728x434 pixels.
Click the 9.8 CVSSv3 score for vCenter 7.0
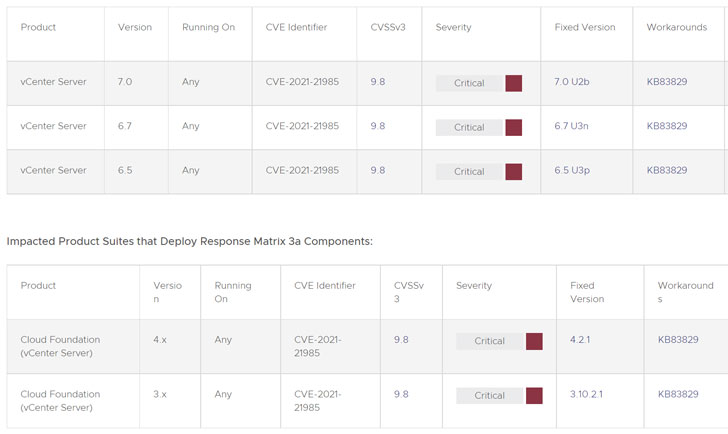(x=377, y=82)
